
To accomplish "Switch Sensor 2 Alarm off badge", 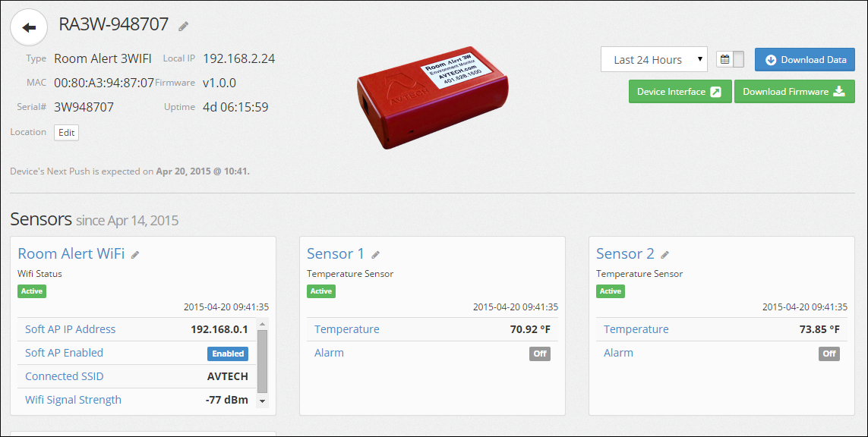I will pyautogui.click(x=829, y=354).
